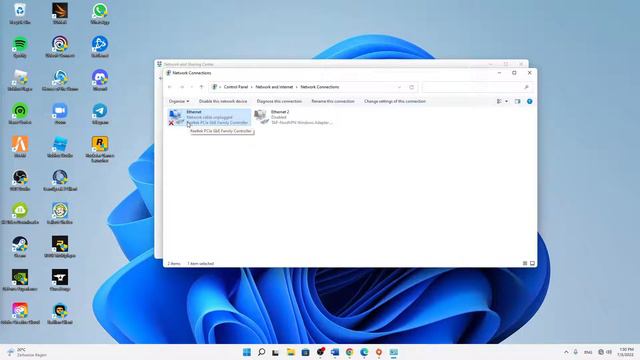Click Network and Internet in the breadcrumb
Viewport: 640px width, 360px height.
(x=274, y=87)
